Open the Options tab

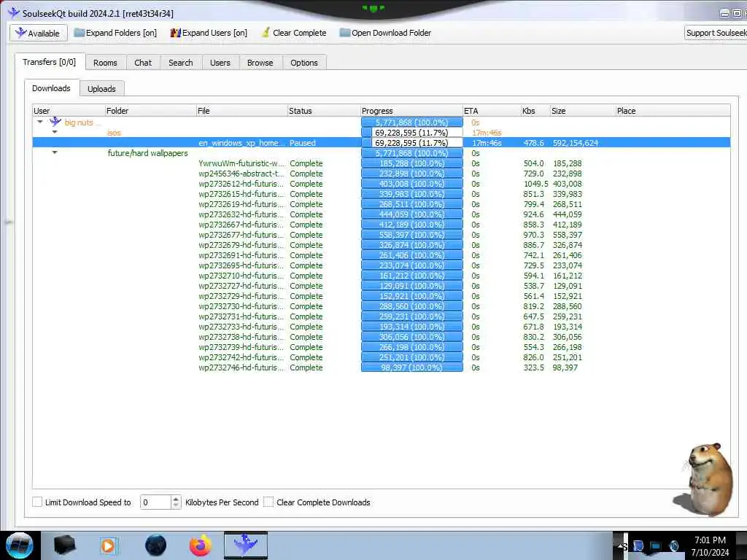pos(304,63)
